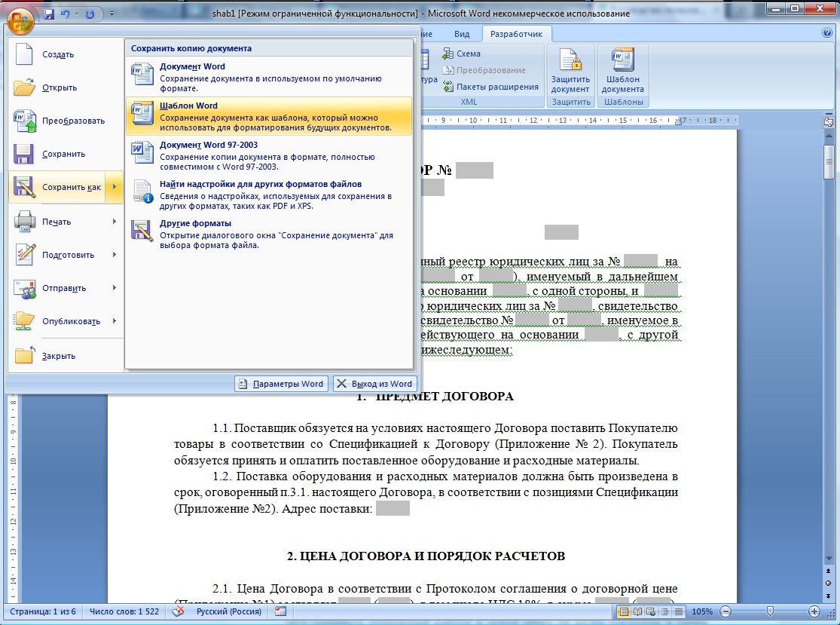Toggle the ruler button above the scrollbar
Screen dimensions: 840x625
point(828,121)
